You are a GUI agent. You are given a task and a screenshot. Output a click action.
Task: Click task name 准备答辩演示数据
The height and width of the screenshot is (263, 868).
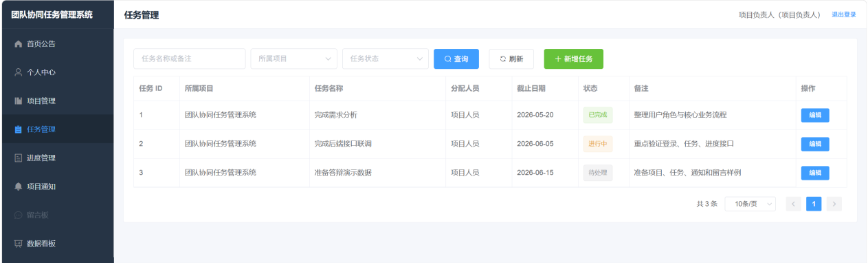pyautogui.click(x=343, y=173)
